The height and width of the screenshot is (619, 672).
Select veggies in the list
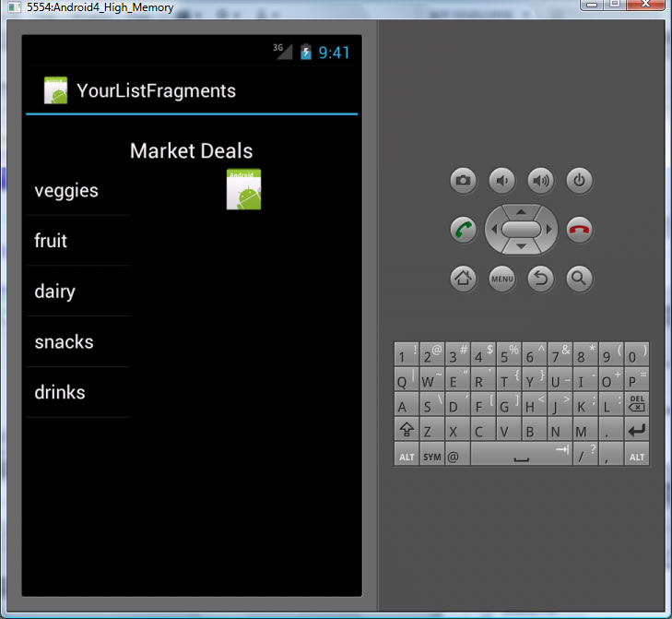point(66,191)
